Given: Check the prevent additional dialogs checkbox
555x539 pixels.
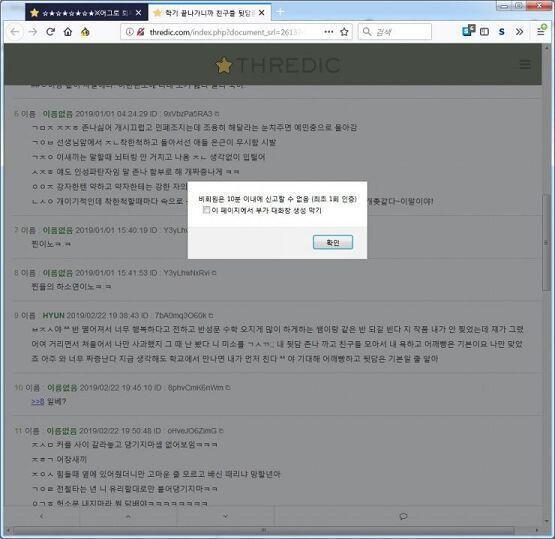Looking at the screenshot, I should tap(206, 210).
